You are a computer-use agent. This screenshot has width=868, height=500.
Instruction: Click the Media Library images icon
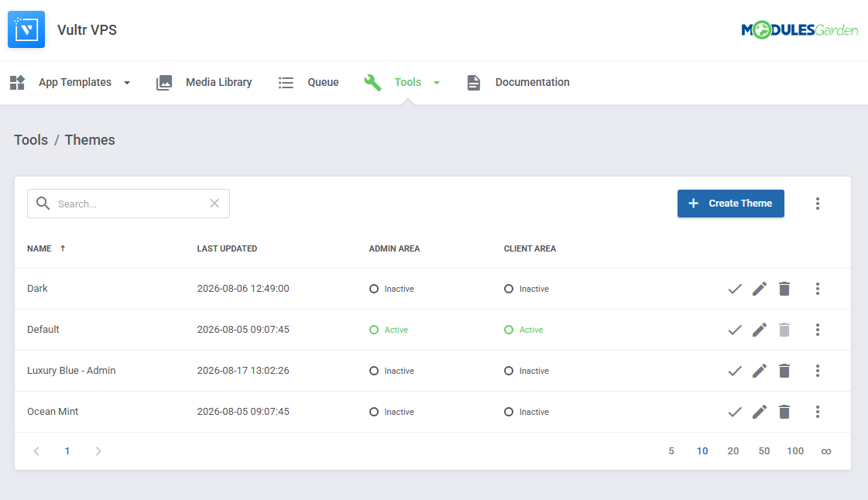pyautogui.click(x=164, y=82)
